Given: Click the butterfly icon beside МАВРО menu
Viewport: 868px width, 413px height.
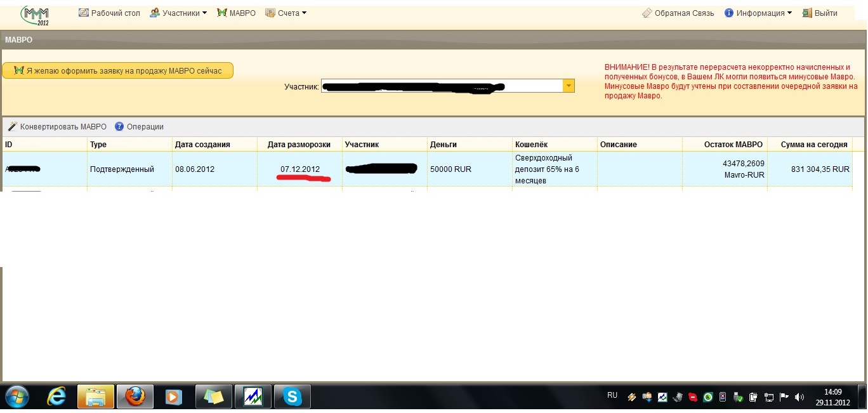Looking at the screenshot, I should click(x=221, y=13).
